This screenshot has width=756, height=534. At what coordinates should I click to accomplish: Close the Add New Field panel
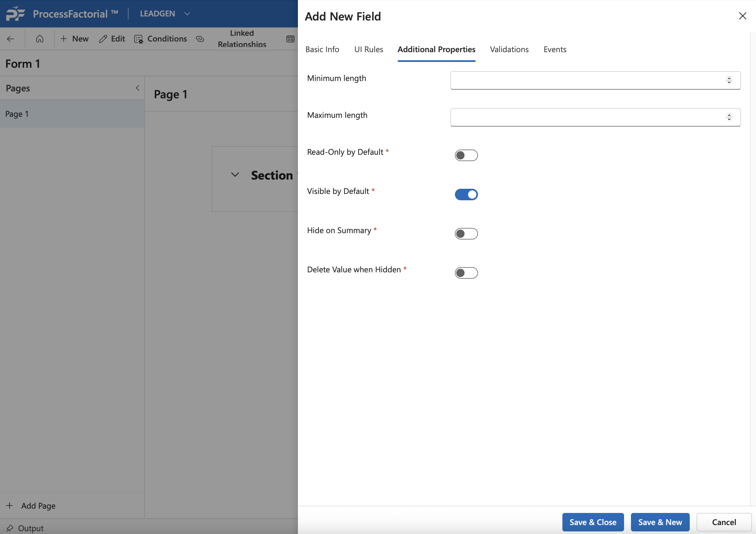point(742,16)
